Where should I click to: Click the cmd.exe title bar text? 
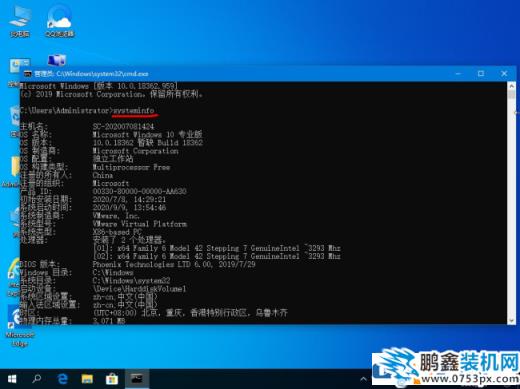coord(92,74)
